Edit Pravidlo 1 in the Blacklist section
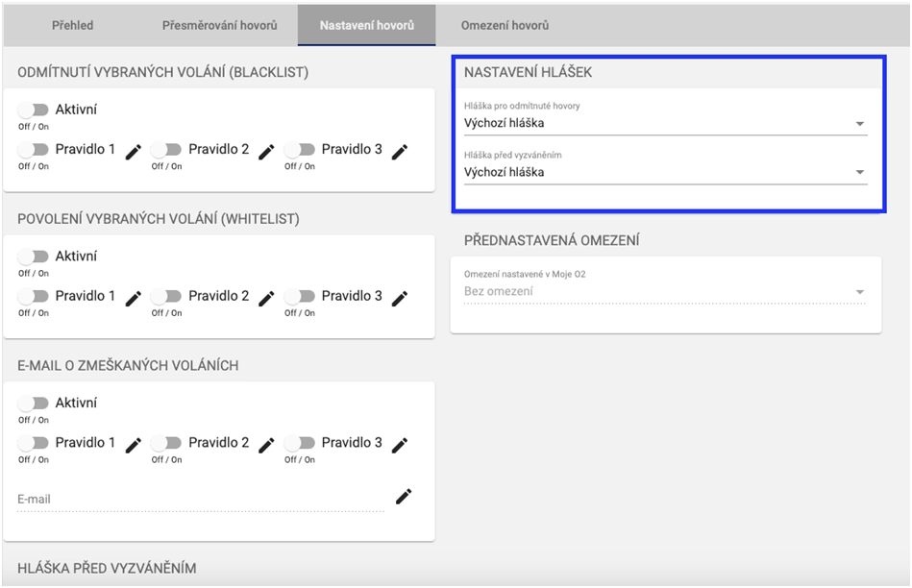The image size is (912, 588). click(x=134, y=151)
